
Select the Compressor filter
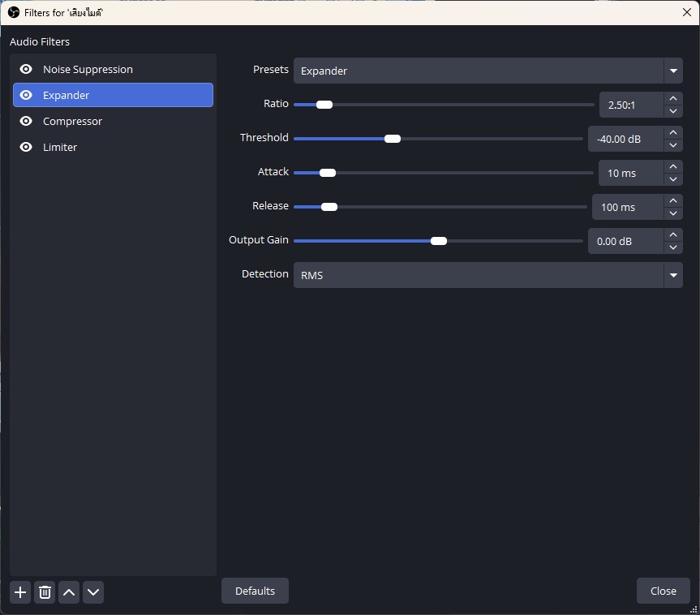pyautogui.click(x=113, y=121)
